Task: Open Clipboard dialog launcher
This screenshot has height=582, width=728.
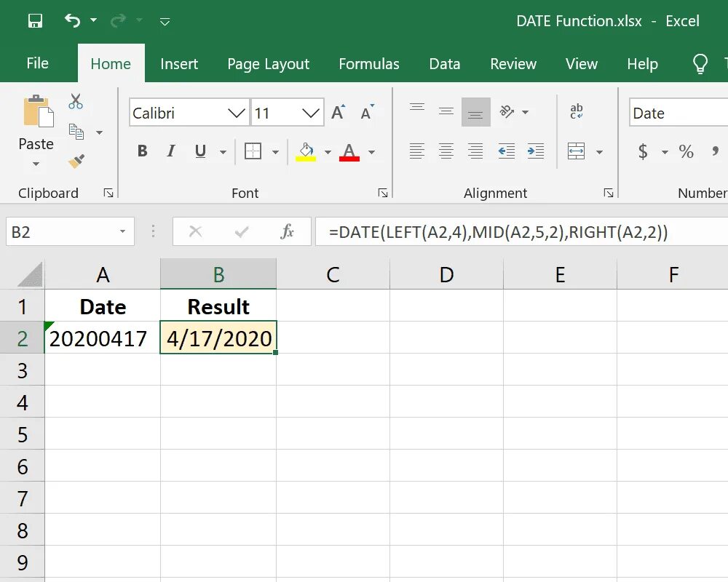Action: coord(108,193)
